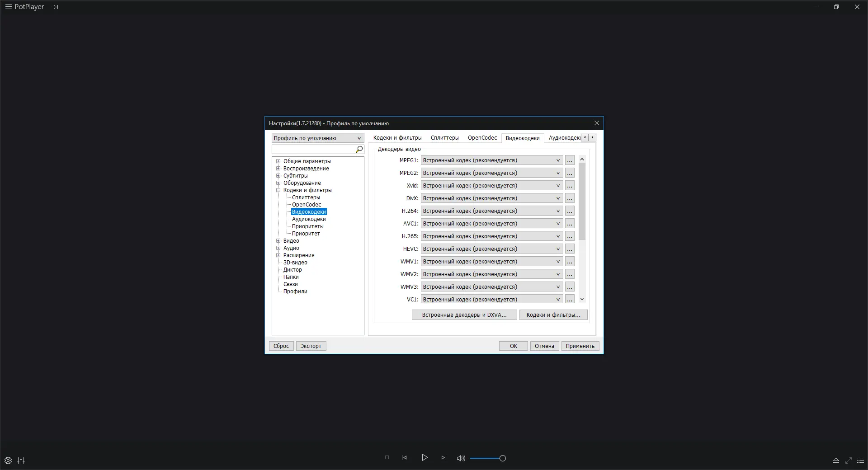Reset settings with the Сброс button
Image resolution: width=868 pixels, height=470 pixels.
click(281, 346)
